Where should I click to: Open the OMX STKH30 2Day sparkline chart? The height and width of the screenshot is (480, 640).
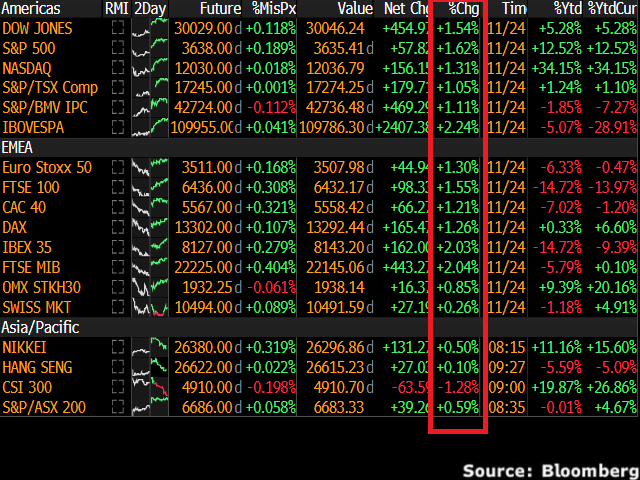point(150,287)
